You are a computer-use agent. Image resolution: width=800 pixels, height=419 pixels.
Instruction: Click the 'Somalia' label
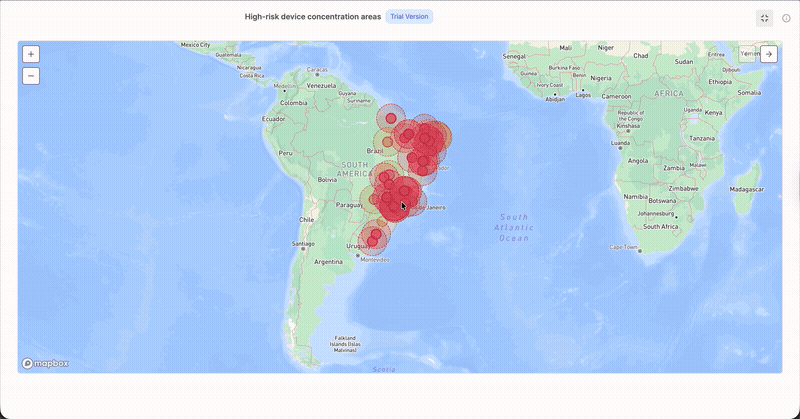click(749, 93)
